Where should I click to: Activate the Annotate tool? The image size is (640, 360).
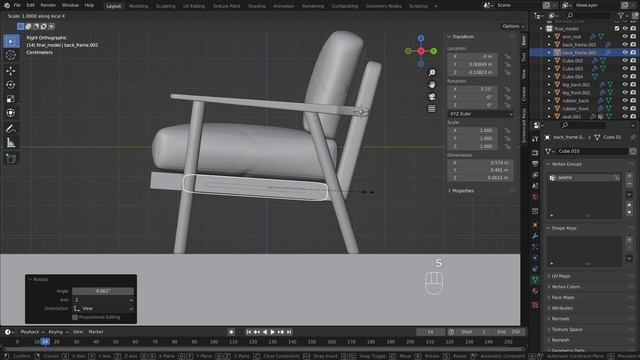tap(11, 129)
